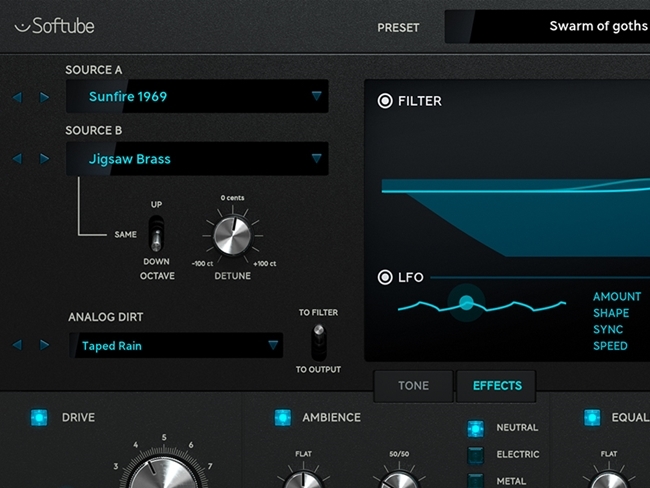This screenshot has width=650, height=488.
Task: Open Analog Dirt Taped Rain dropdown
Action: click(x=176, y=345)
